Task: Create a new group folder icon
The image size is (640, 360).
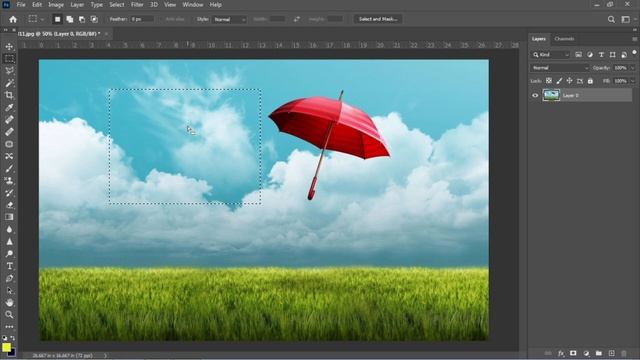Action: (599, 353)
